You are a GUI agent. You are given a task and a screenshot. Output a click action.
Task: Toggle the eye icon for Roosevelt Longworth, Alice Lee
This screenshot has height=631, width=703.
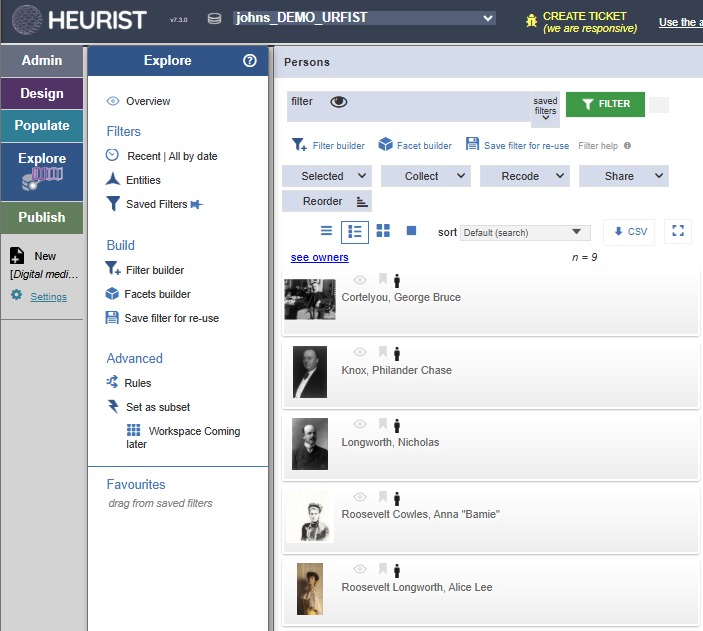click(x=360, y=569)
